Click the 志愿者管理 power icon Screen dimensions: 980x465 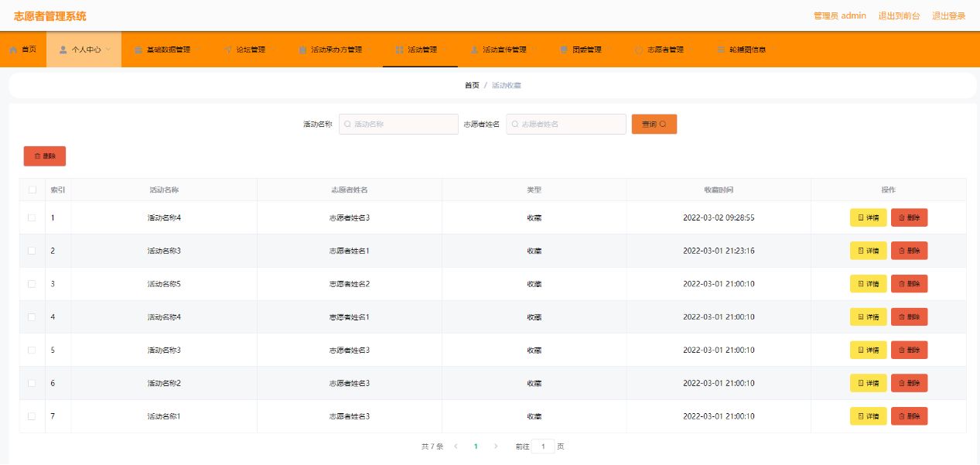click(x=639, y=50)
